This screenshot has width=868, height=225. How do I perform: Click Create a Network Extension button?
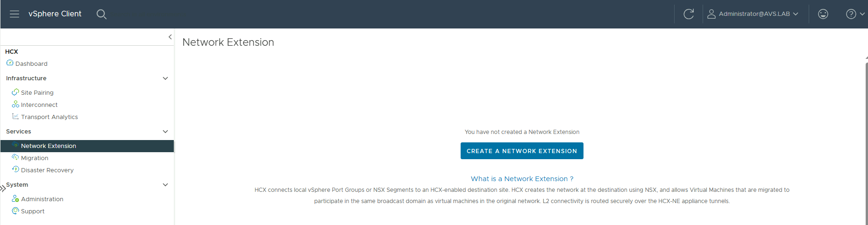click(522, 151)
